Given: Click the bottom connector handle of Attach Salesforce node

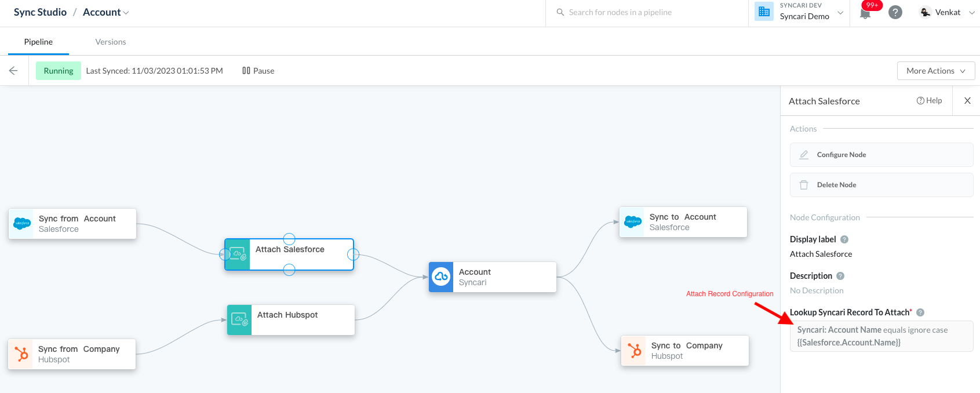Looking at the screenshot, I should (289, 270).
